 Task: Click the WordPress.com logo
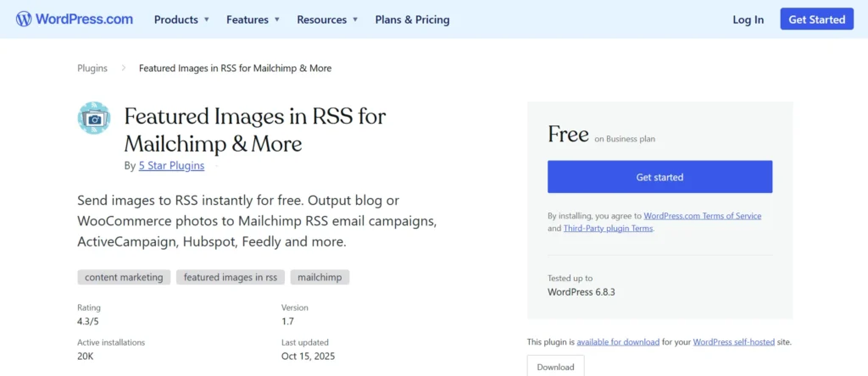[x=74, y=19]
